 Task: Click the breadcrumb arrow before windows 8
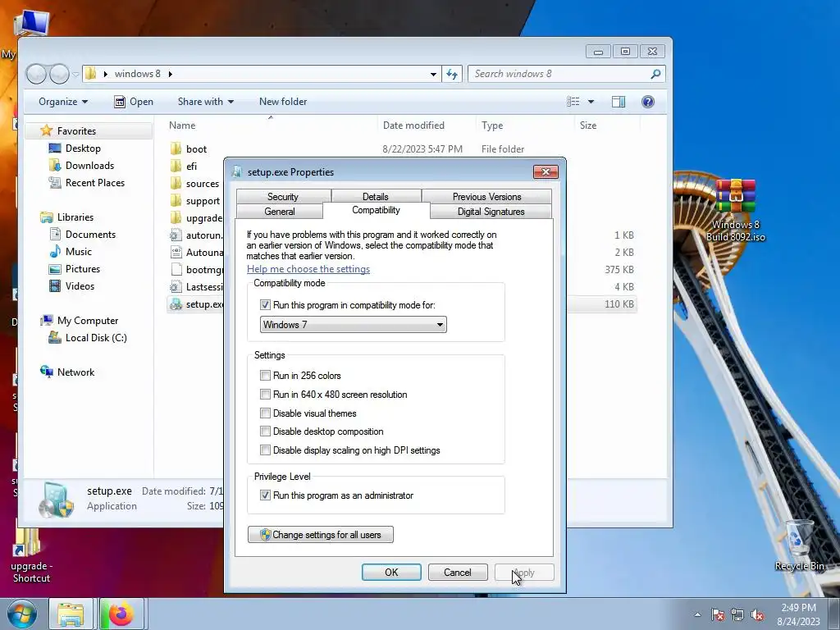pos(106,74)
